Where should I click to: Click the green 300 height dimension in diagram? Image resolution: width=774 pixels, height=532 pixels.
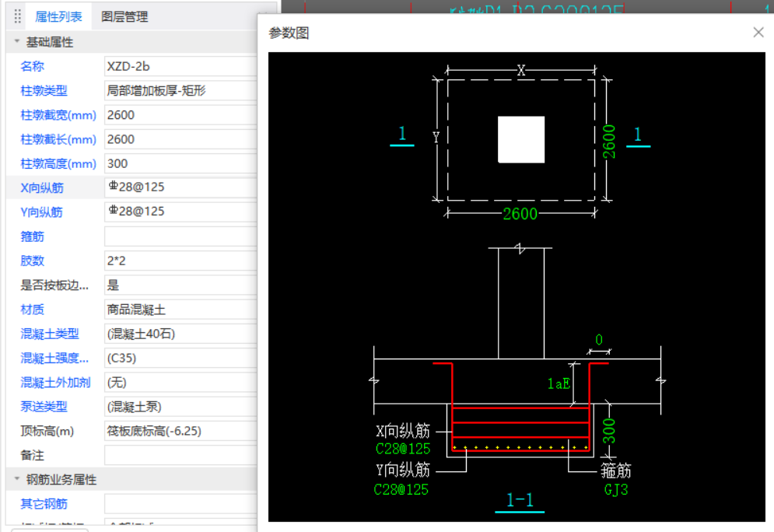tap(609, 431)
